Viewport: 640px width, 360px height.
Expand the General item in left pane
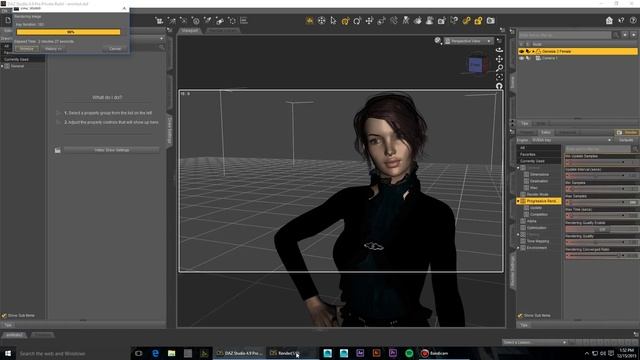click(x=2, y=66)
